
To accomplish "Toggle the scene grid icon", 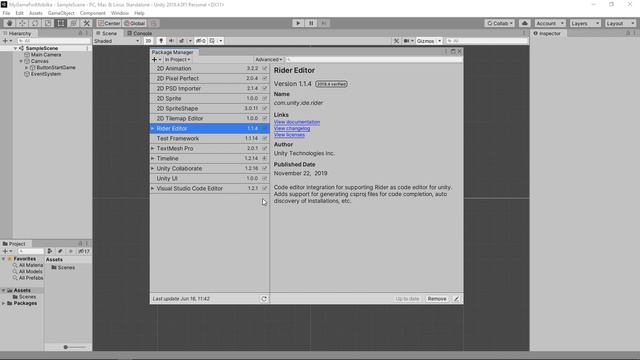I will (x=212, y=41).
